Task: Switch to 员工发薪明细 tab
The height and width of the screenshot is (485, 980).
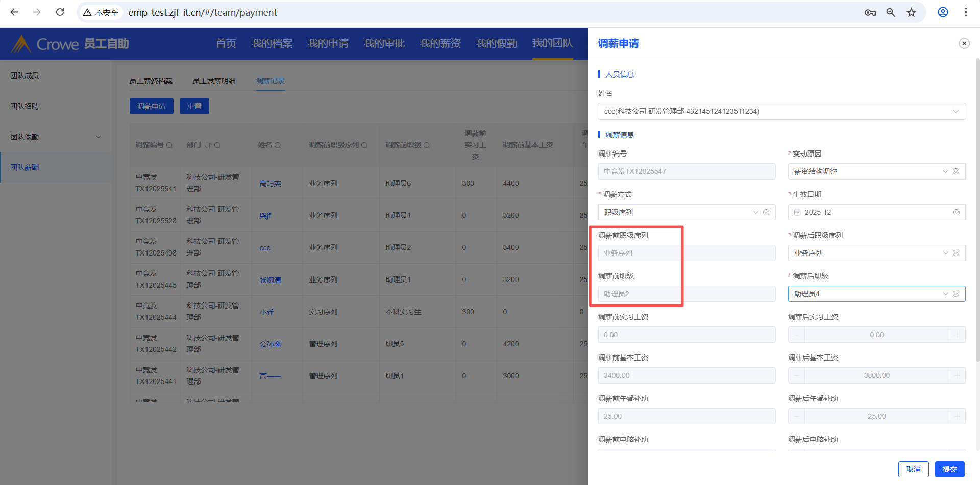Action: 214,81
